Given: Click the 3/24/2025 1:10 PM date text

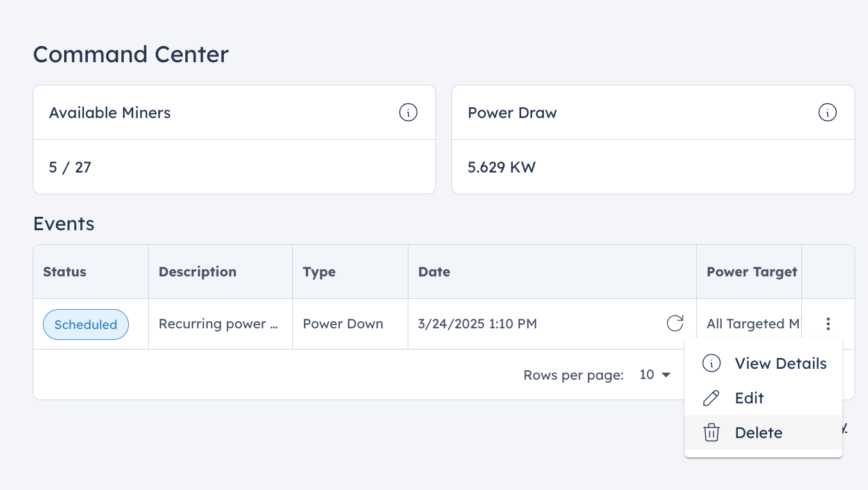Looking at the screenshot, I should pos(478,324).
